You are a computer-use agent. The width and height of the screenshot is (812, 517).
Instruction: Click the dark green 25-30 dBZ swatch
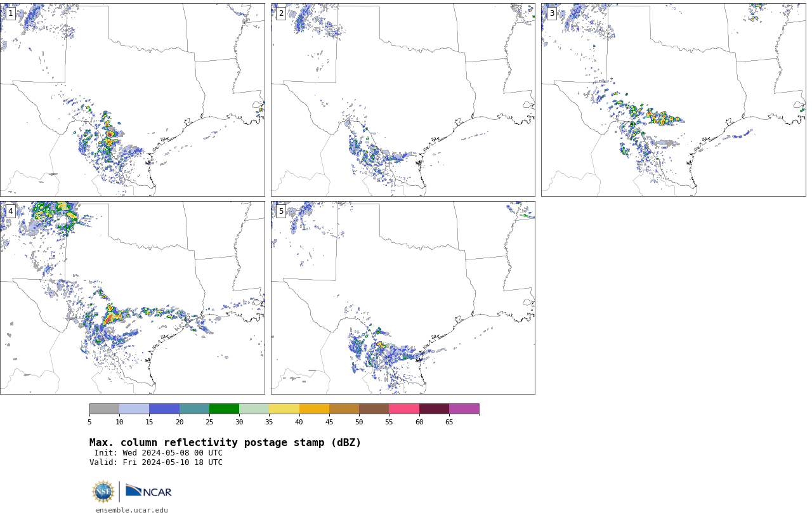(224, 409)
